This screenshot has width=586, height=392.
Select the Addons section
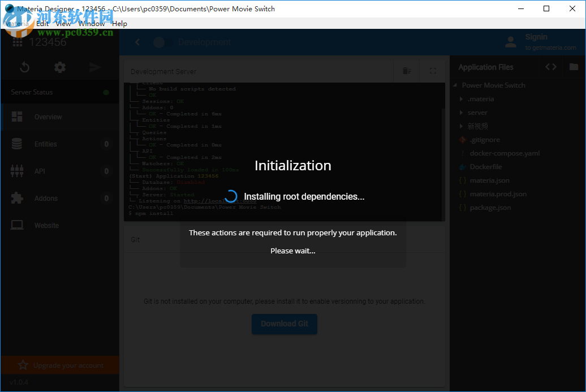click(60, 199)
